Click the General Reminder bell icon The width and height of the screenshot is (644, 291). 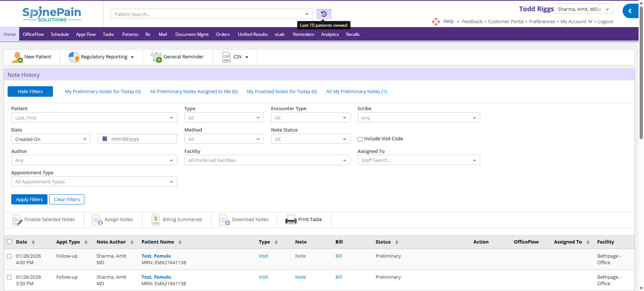click(157, 57)
